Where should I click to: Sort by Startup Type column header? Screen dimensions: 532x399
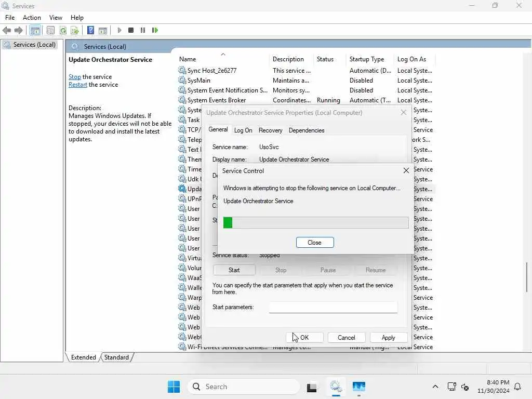(370, 59)
